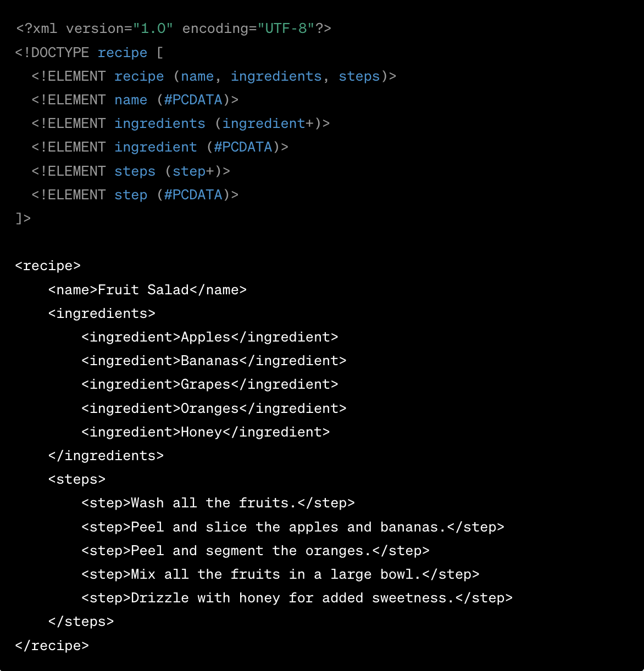Click the "Honey" ingredient text
This screenshot has height=671, width=644.
201,432
